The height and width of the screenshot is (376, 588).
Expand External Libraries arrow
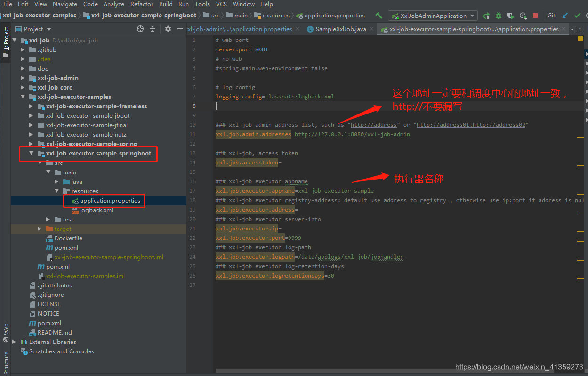[14, 342]
